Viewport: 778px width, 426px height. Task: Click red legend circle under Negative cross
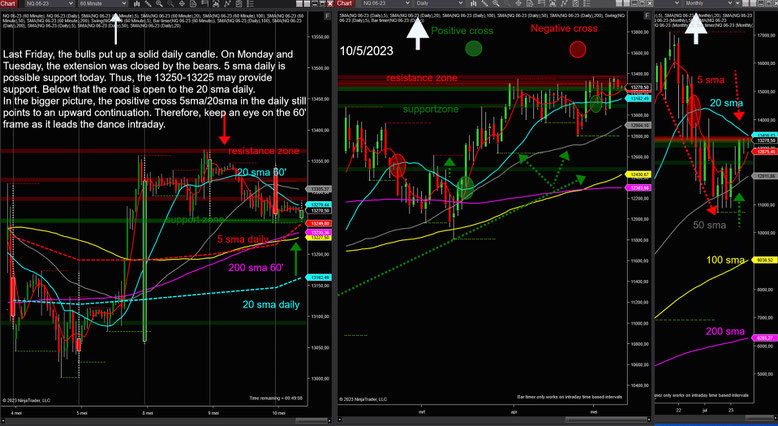578,49
